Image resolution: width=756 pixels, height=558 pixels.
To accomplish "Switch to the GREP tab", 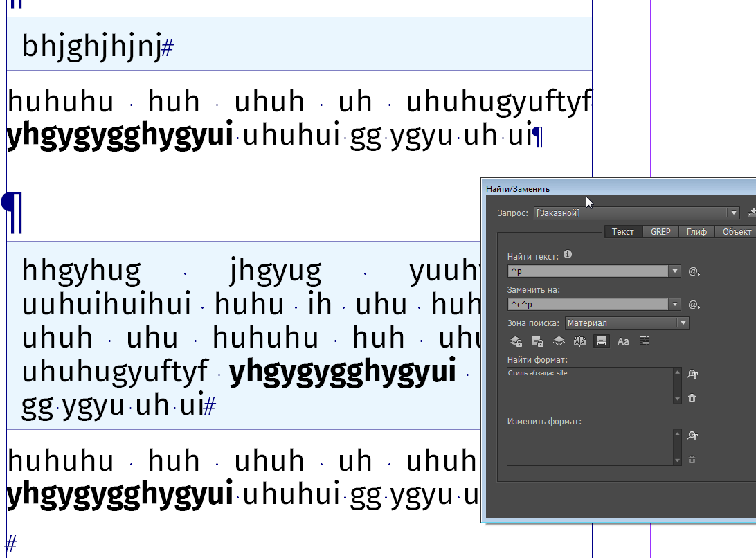I will (x=660, y=232).
